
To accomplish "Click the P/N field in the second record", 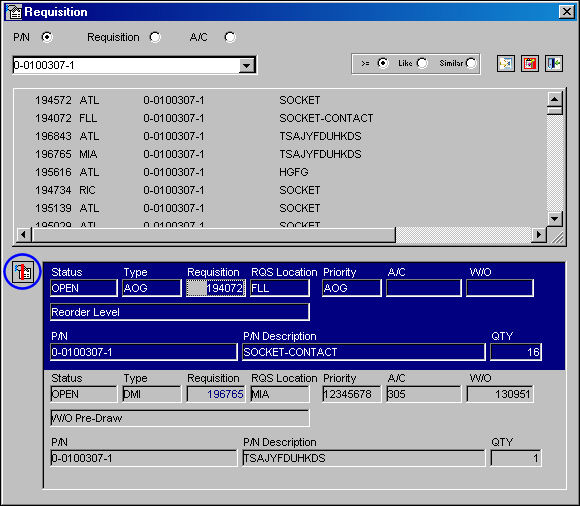I will pyautogui.click(x=144, y=458).
